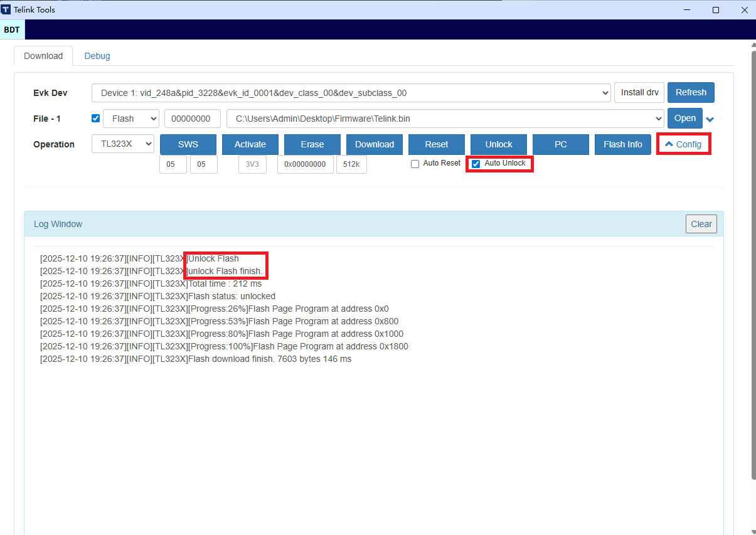This screenshot has height=535, width=756.
Task: Switch to the Debug tab
Action: click(x=97, y=56)
